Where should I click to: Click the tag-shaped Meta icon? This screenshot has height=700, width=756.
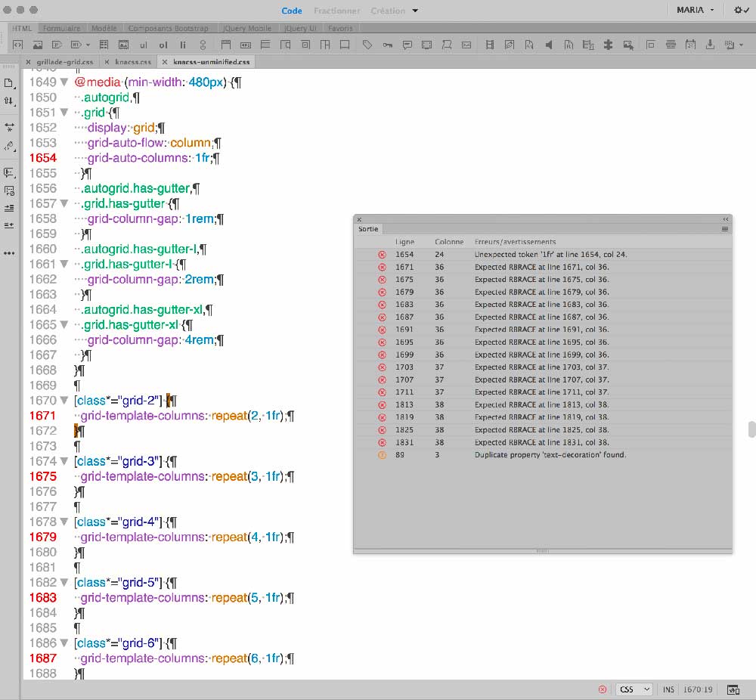click(x=367, y=45)
